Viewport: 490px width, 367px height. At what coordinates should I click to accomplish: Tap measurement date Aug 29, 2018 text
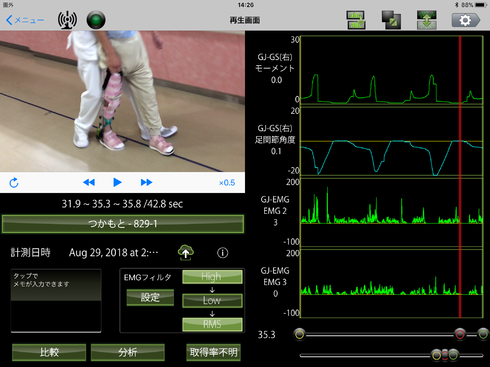(113, 253)
